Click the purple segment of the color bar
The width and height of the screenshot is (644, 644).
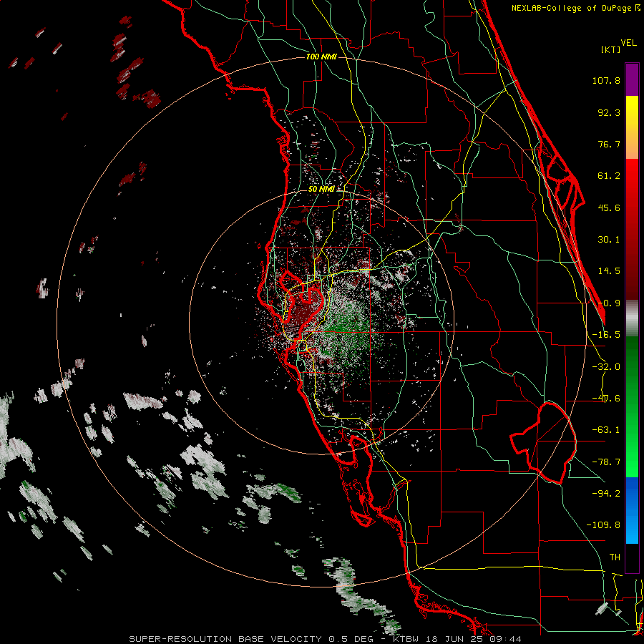632,79
